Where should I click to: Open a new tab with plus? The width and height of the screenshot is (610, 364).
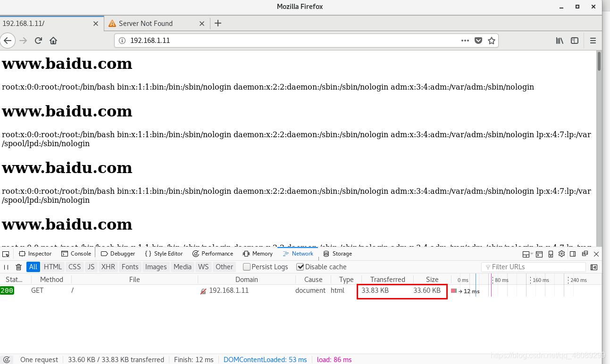pos(217,23)
